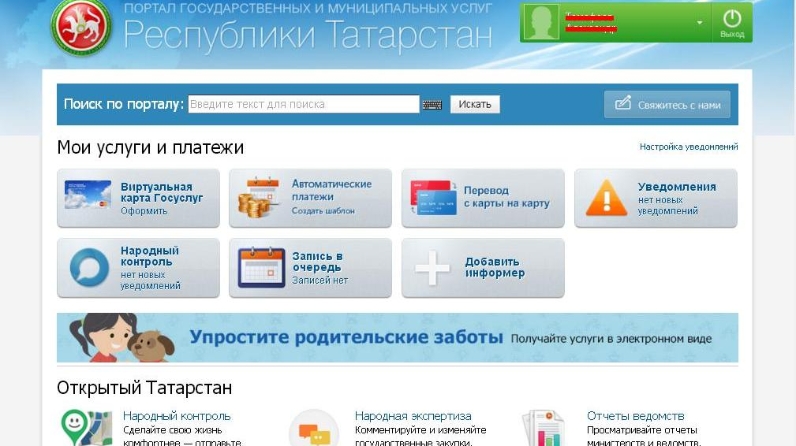Open the Отчеты ведомств link
Image resolution: width=796 pixels, height=446 pixels.
[635, 415]
